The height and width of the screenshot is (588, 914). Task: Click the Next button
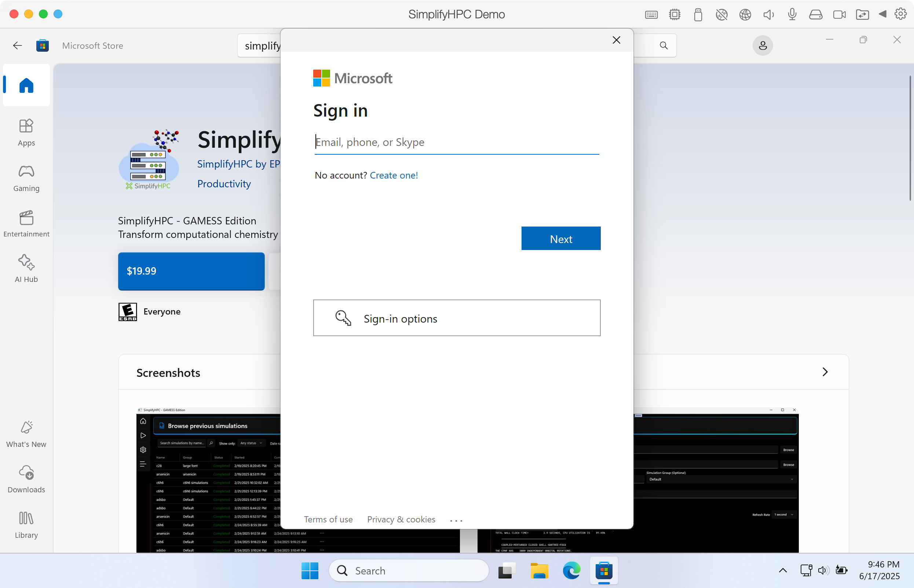pyautogui.click(x=561, y=239)
